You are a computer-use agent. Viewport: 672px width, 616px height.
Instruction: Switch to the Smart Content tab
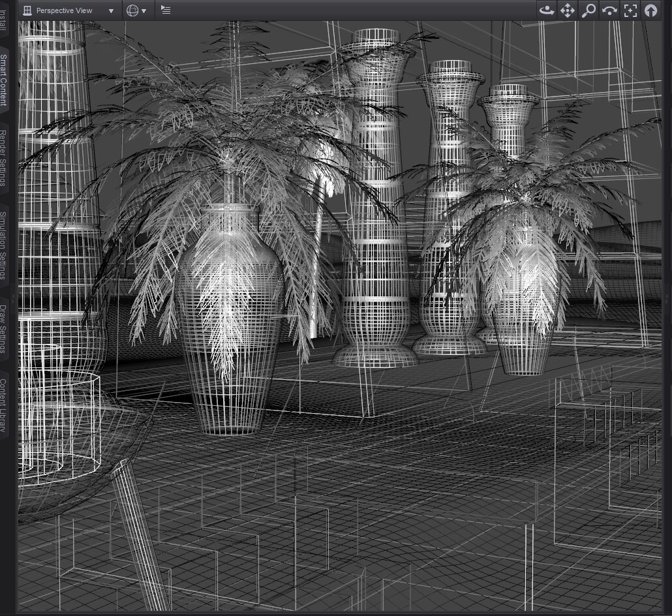point(4,80)
